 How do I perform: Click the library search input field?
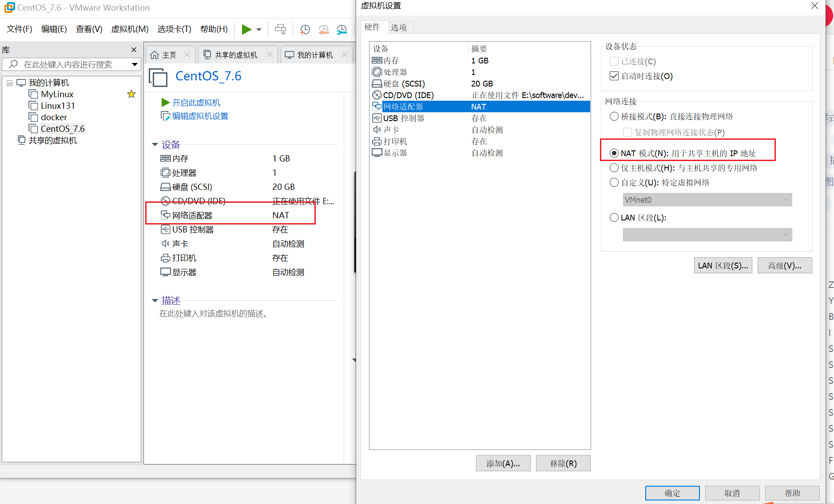point(71,65)
